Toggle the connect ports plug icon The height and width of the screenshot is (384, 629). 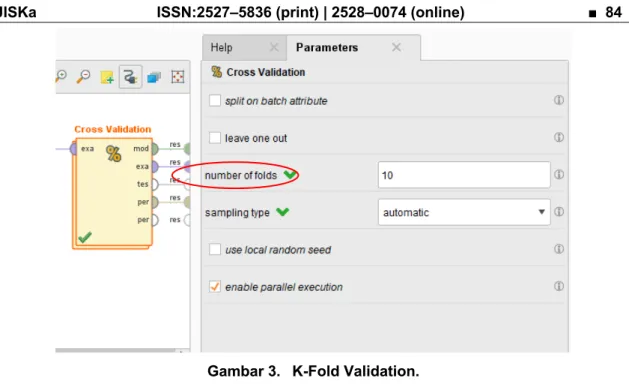[130, 76]
